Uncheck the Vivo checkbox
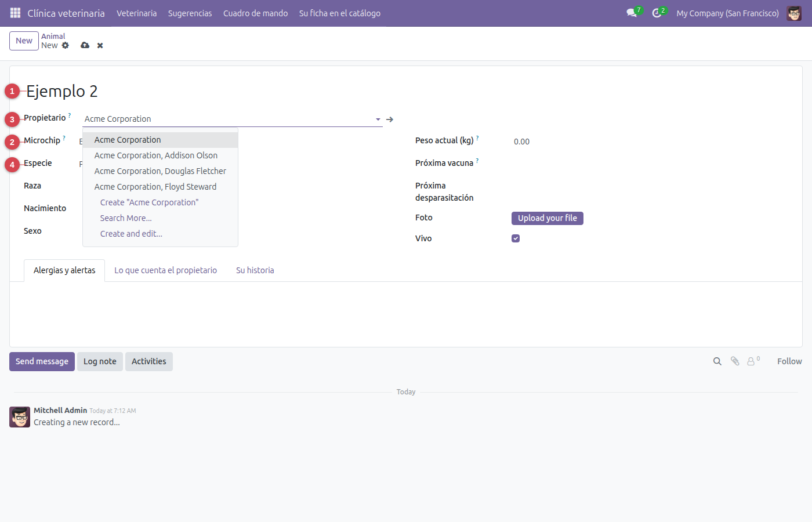The height and width of the screenshot is (522, 812). click(516, 238)
